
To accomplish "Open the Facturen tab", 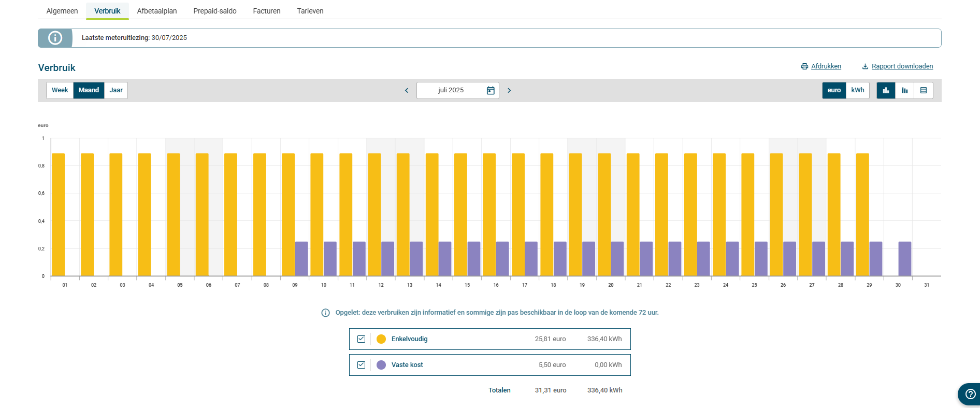I will click(x=266, y=11).
